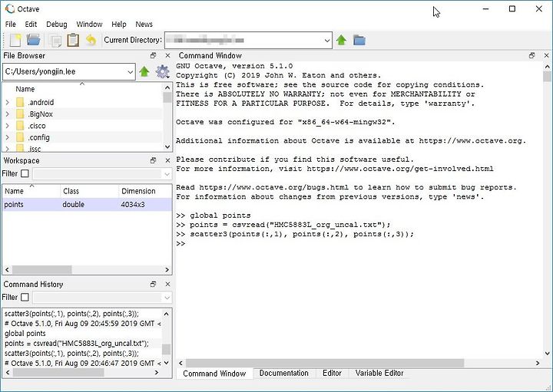This screenshot has width=553, height=392.
Task: Switch to the Variable Editor tab
Action: [379, 374]
